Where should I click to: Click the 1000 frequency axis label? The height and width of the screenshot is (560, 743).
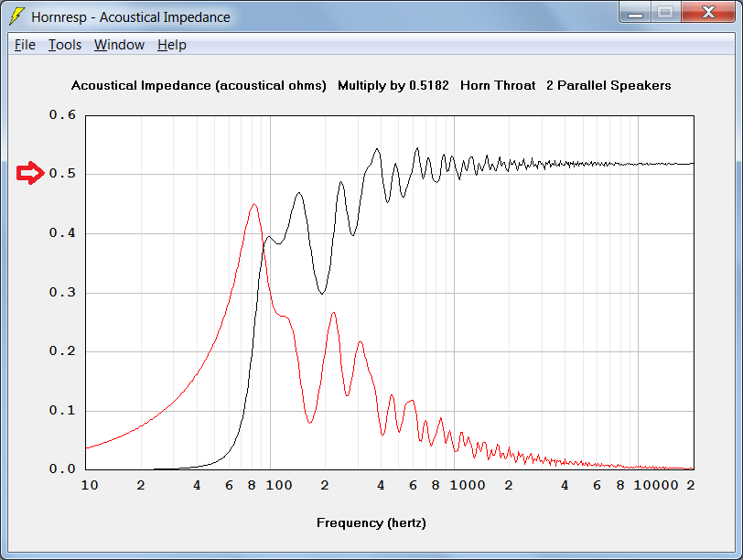tap(468, 485)
